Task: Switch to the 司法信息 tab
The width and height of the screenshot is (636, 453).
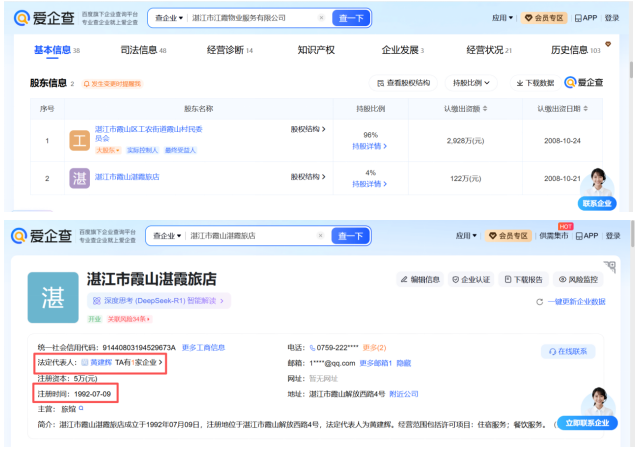Action: (x=143, y=49)
